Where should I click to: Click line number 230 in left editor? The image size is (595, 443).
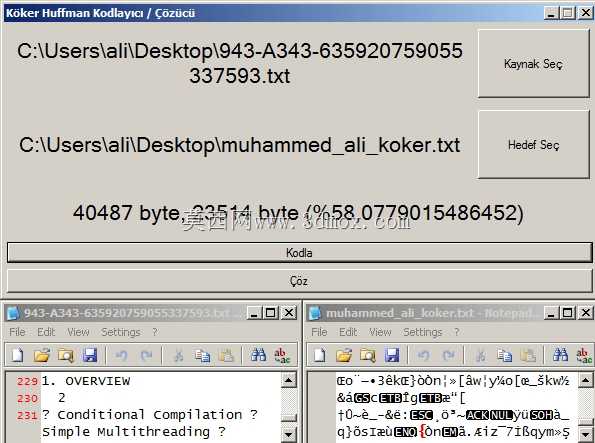coord(27,398)
